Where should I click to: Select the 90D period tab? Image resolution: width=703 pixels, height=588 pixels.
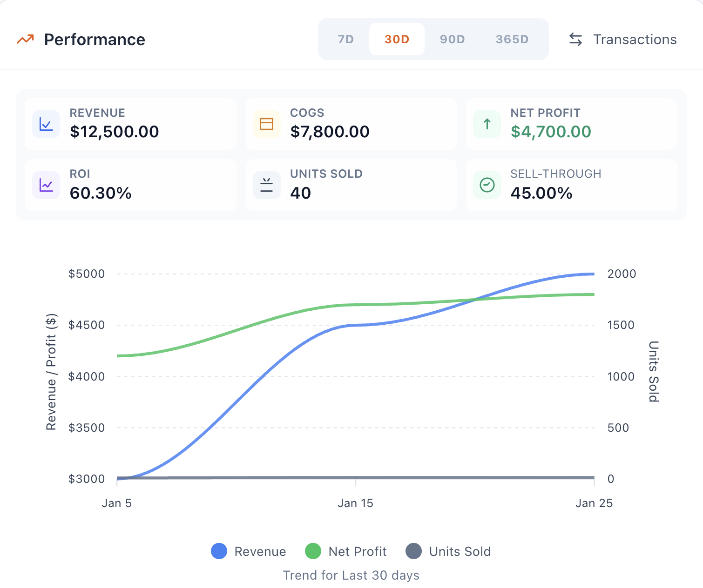pyautogui.click(x=452, y=39)
